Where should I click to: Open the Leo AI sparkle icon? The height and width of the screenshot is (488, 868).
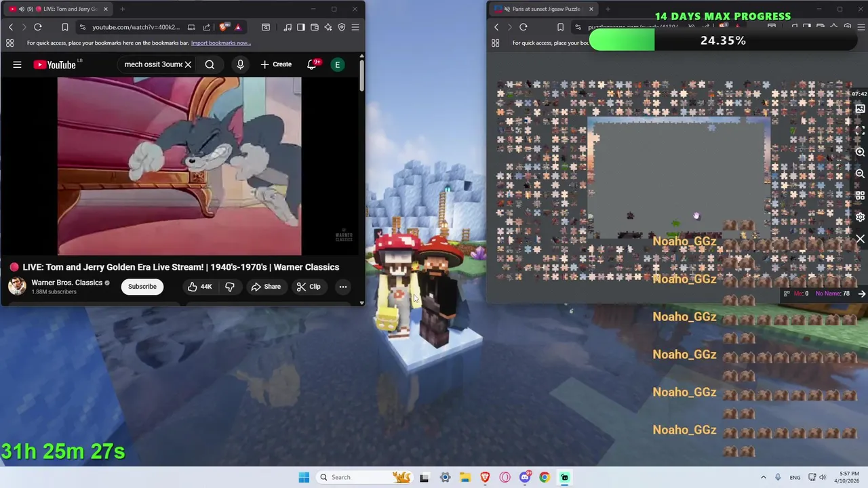coord(328,27)
